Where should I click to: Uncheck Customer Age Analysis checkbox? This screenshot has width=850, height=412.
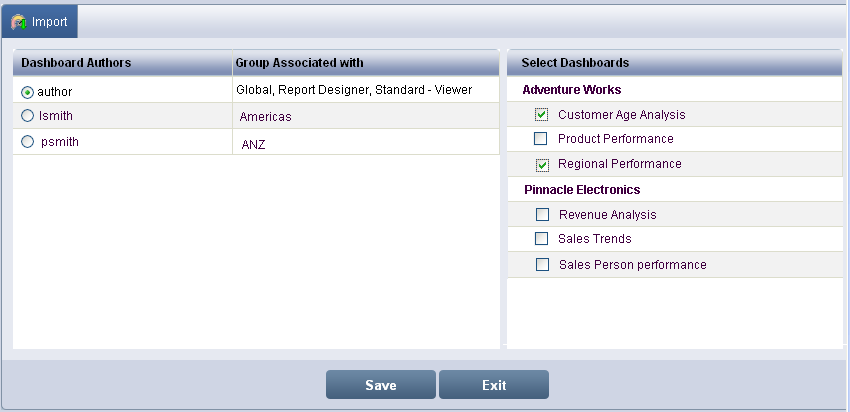(x=542, y=115)
